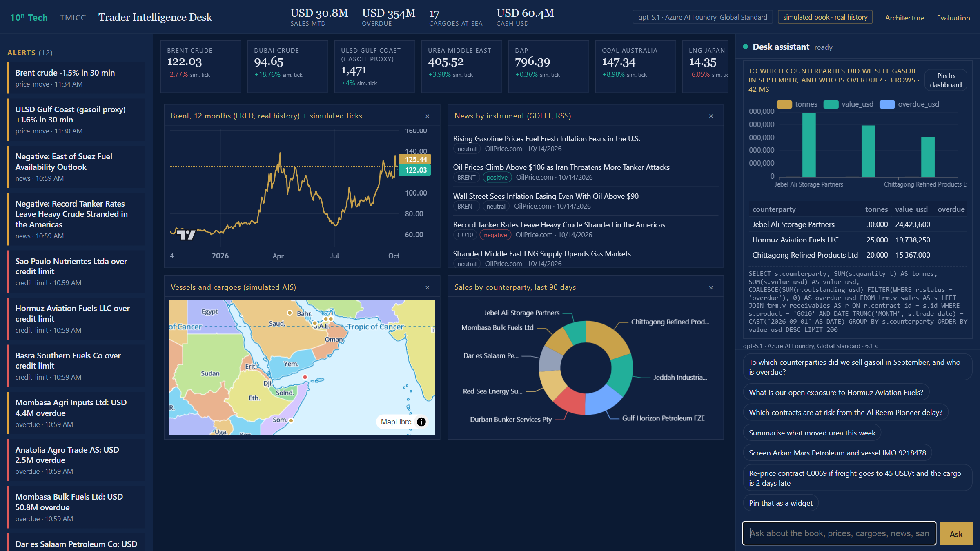
Task: Close the Vessels and cargoes map widget
Action: (x=427, y=288)
